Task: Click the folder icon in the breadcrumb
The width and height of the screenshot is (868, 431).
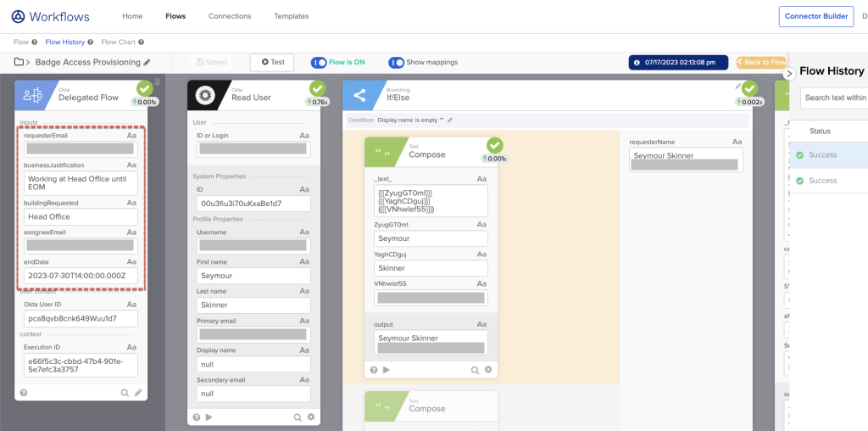Action: [x=19, y=62]
